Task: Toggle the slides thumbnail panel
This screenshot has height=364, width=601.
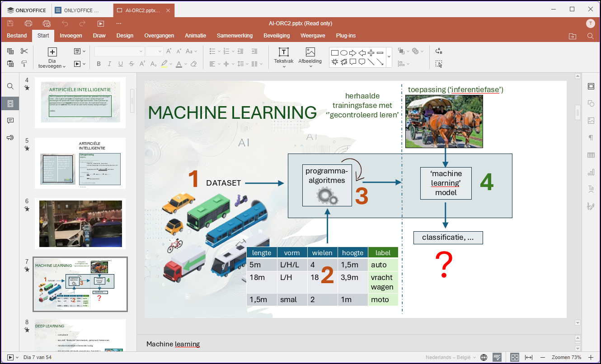Action: coord(10,103)
